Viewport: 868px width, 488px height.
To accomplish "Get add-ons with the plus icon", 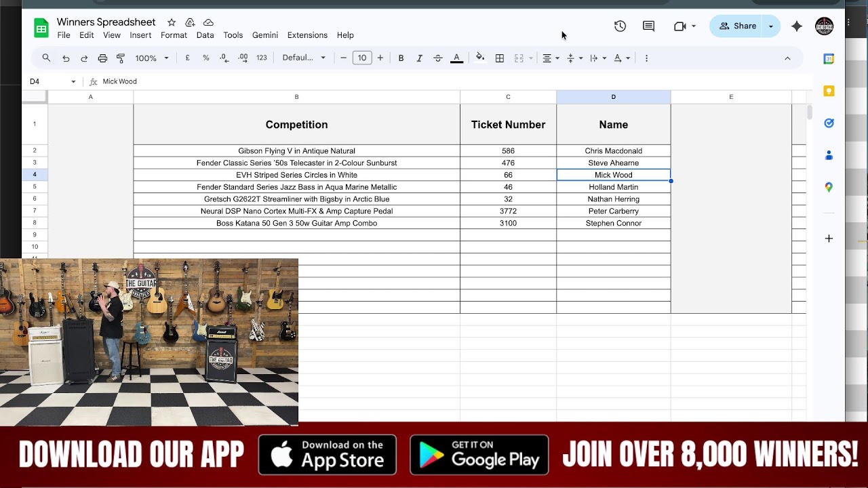I will click(x=829, y=239).
